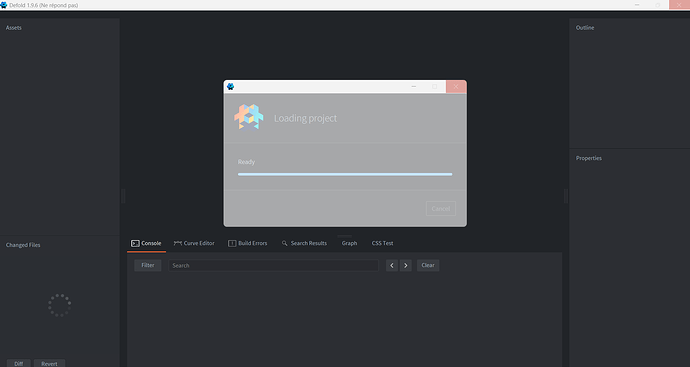Focus the console Search field
The width and height of the screenshot is (690, 367).
pos(273,265)
